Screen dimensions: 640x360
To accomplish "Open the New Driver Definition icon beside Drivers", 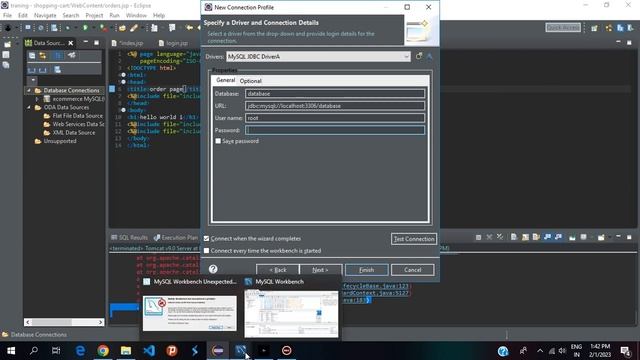I will (419, 56).
